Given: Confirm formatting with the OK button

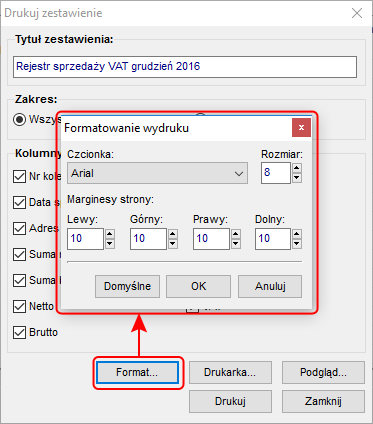Looking at the screenshot, I should tap(198, 286).
